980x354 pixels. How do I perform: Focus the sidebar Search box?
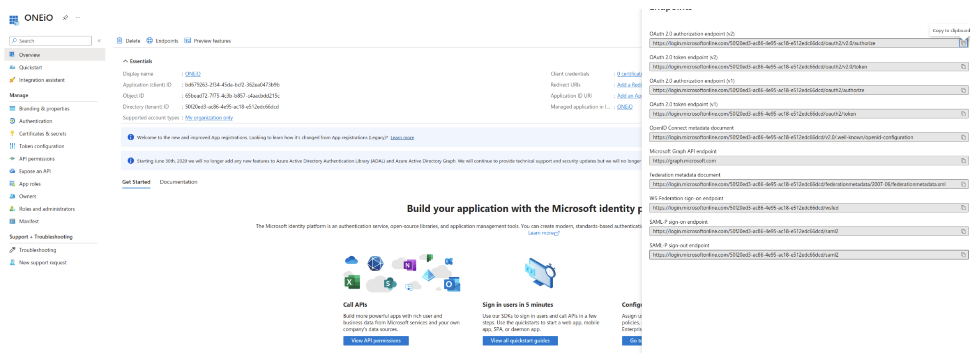(x=51, y=41)
